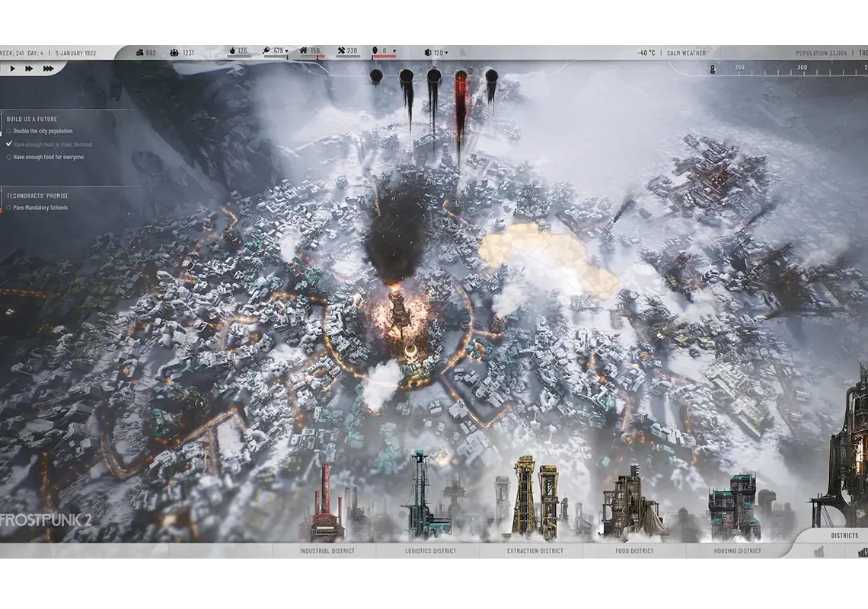The width and height of the screenshot is (868, 609).
Task: Expand the fuel dropdown arrow beside 478
Action: point(287,52)
